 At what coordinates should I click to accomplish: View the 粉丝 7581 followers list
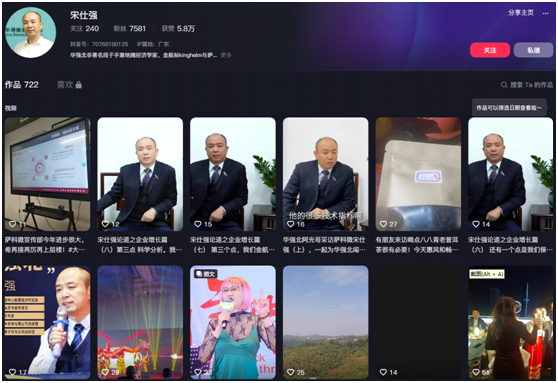pos(130,28)
